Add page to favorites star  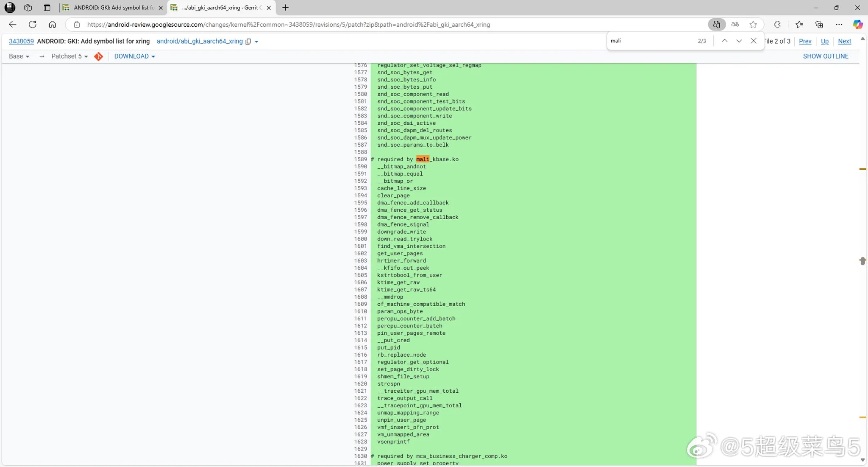pyautogui.click(x=753, y=24)
